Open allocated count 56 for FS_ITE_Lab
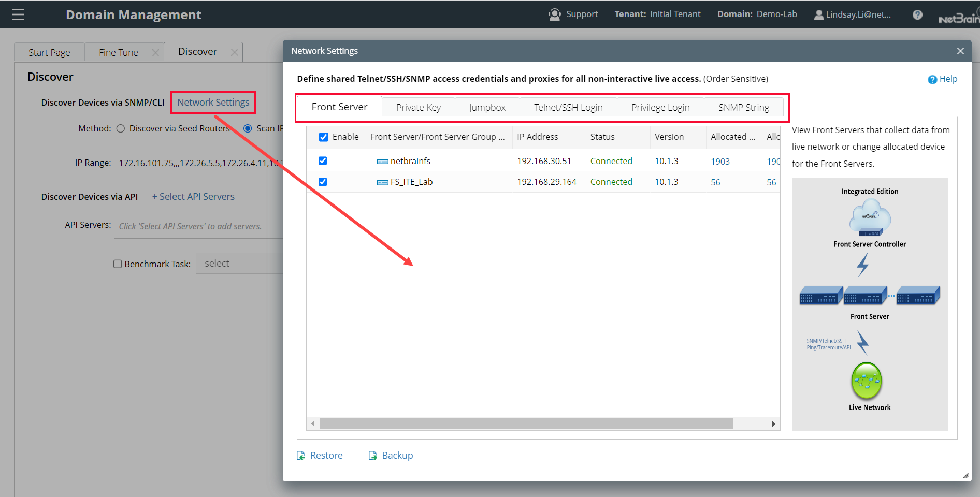The height and width of the screenshot is (497, 980). (715, 182)
